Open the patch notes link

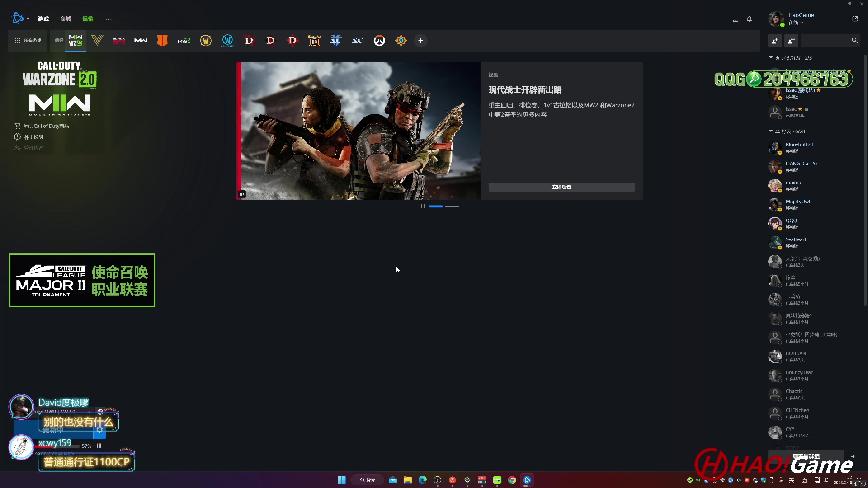tap(28, 137)
